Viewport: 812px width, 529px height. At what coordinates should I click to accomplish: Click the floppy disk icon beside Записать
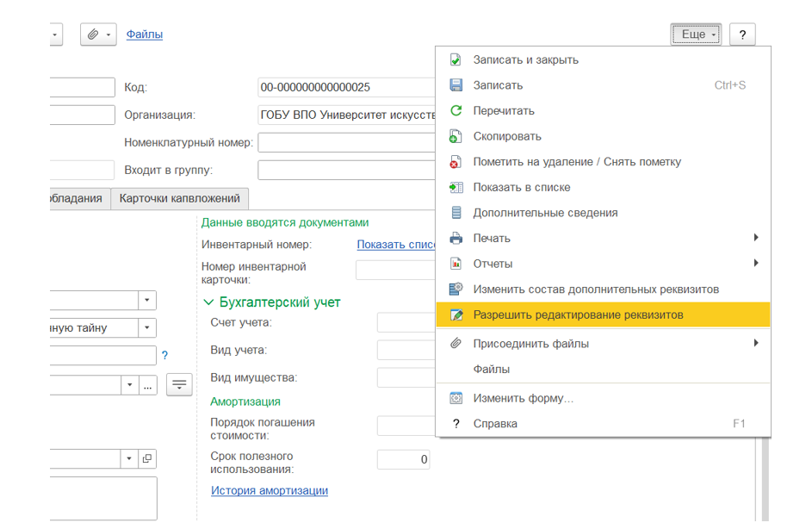point(456,85)
